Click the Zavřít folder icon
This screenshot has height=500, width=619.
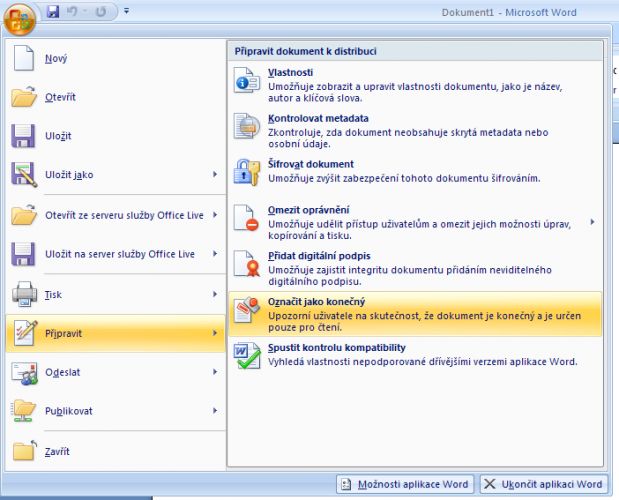pyautogui.click(x=24, y=450)
